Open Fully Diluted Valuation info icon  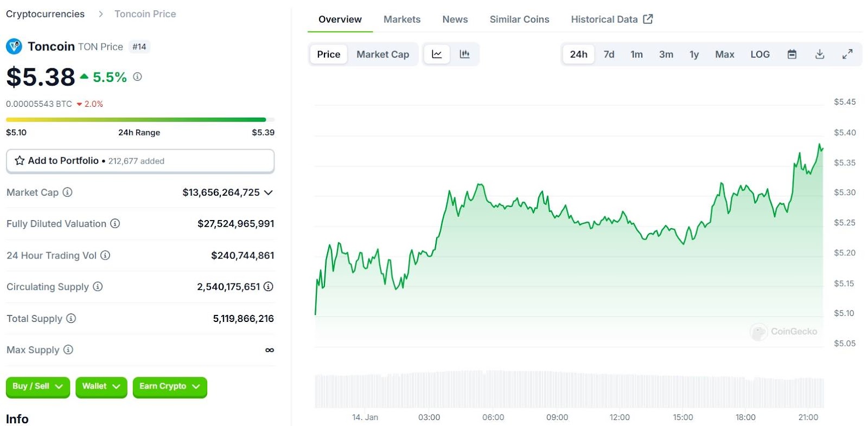115,223
